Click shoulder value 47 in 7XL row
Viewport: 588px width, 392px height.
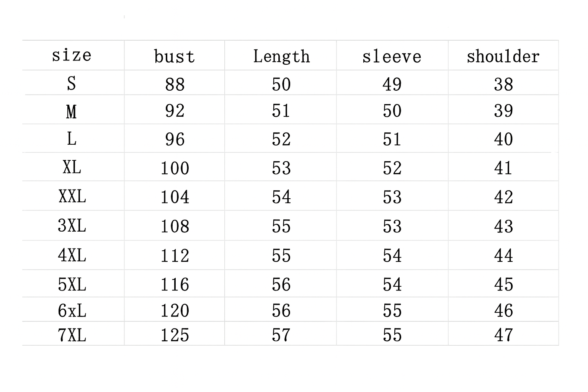[x=503, y=335]
